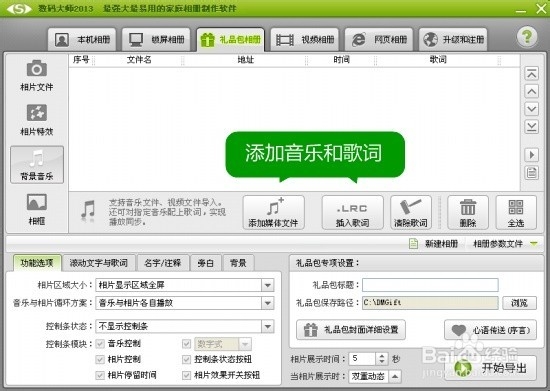Expand the 当相片展示时 双重动态 dropdown
The image size is (550, 391).
[395, 376]
